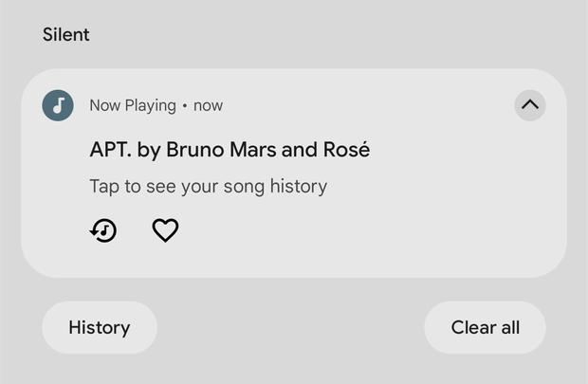Image resolution: width=588 pixels, height=384 pixels.
Task: Collapse the Now Playing notification
Action: (530, 105)
